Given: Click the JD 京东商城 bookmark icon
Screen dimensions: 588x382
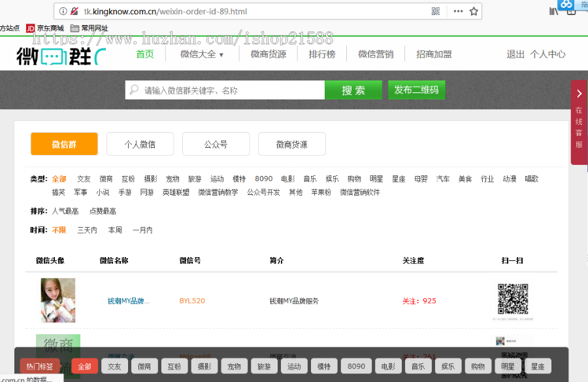Looking at the screenshot, I should [29, 28].
